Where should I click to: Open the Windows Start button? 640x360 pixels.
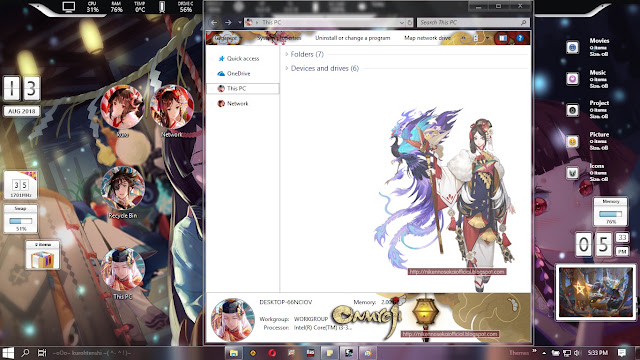pyautogui.click(x=8, y=353)
